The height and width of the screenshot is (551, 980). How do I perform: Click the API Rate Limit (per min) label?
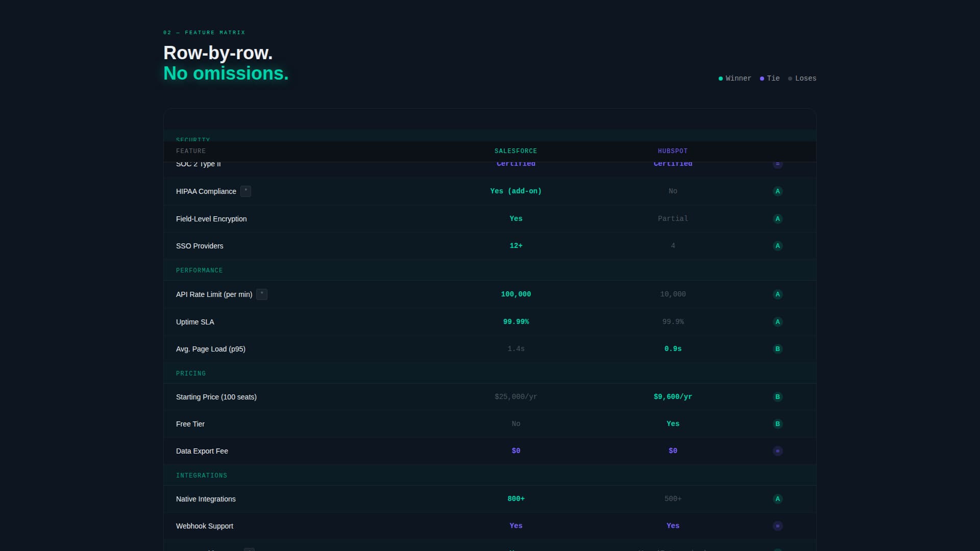[214, 294]
